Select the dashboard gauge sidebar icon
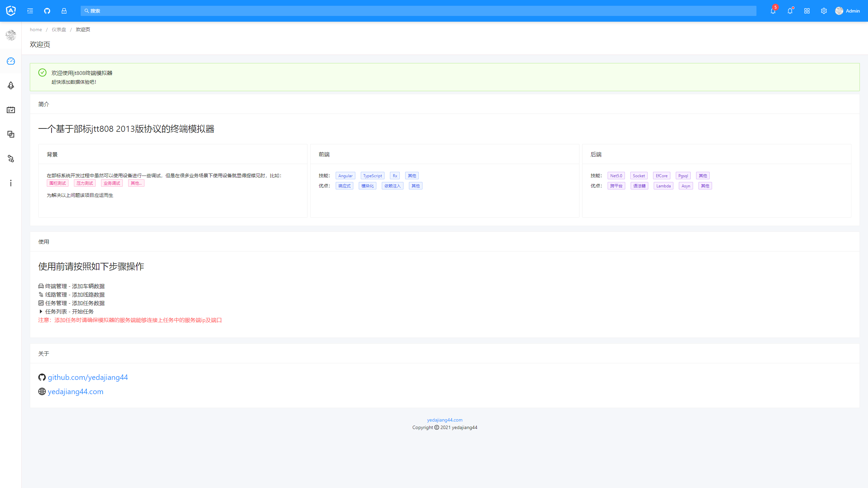 [x=11, y=61]
